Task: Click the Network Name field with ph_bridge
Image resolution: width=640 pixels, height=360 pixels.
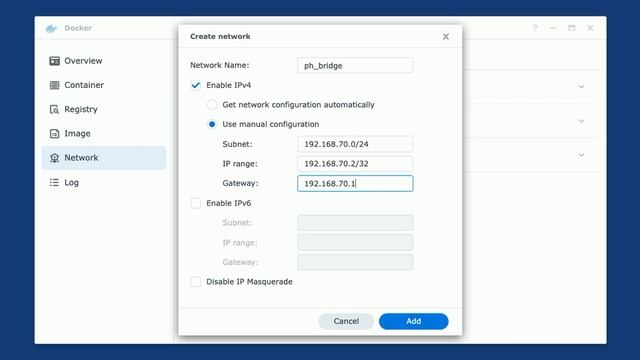Action: coord(355,65)
